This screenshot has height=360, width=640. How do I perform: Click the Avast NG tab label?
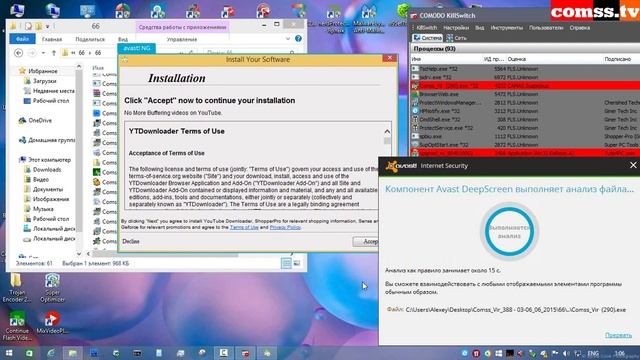(137, 48)
